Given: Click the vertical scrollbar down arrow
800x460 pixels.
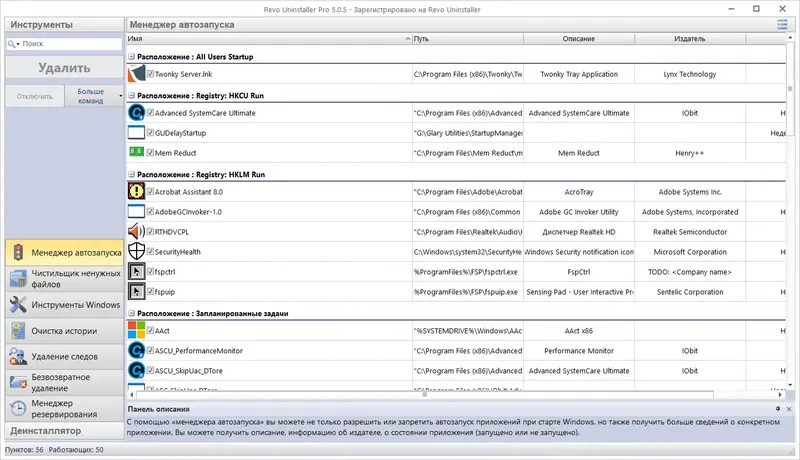Looking at the screenshot, I should [x=790, y=385].
